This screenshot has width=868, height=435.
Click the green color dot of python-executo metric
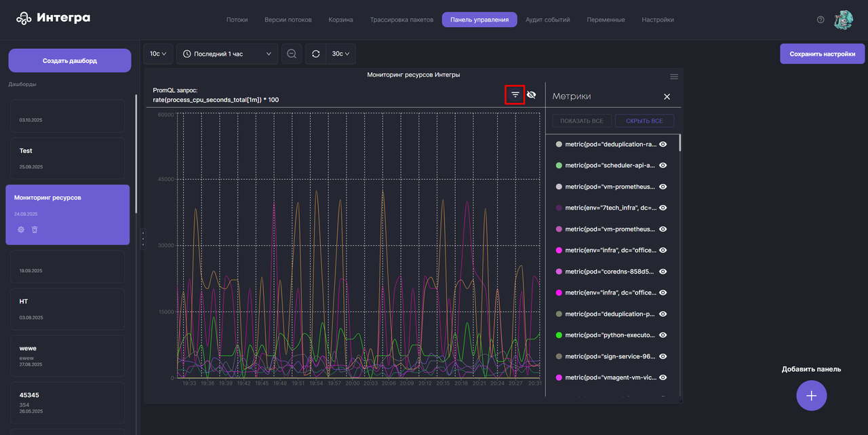click(559, 335)
